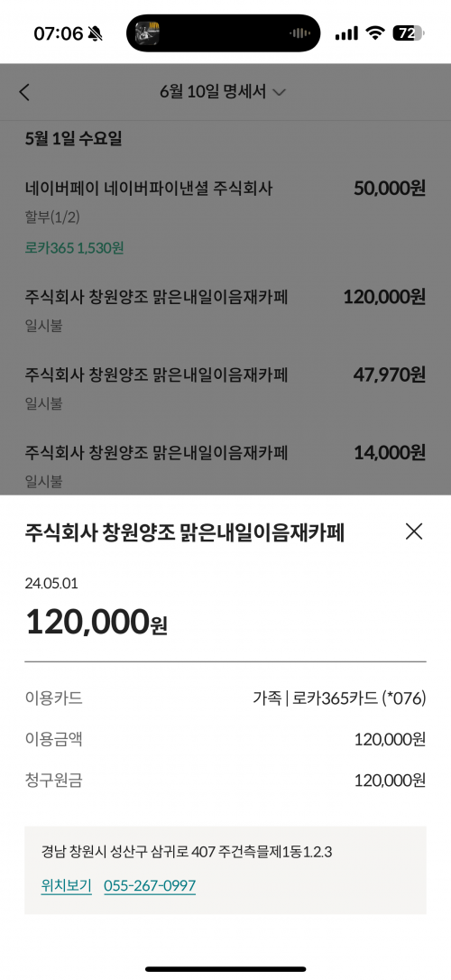Tap the home indicator bar
Screen dimensions: 451x980
tap(225, 969)
